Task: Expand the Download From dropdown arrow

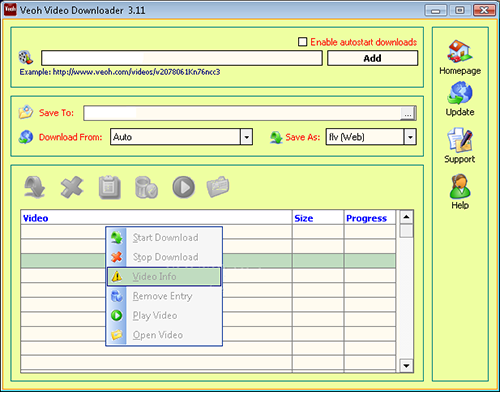Action: point(246,137)
